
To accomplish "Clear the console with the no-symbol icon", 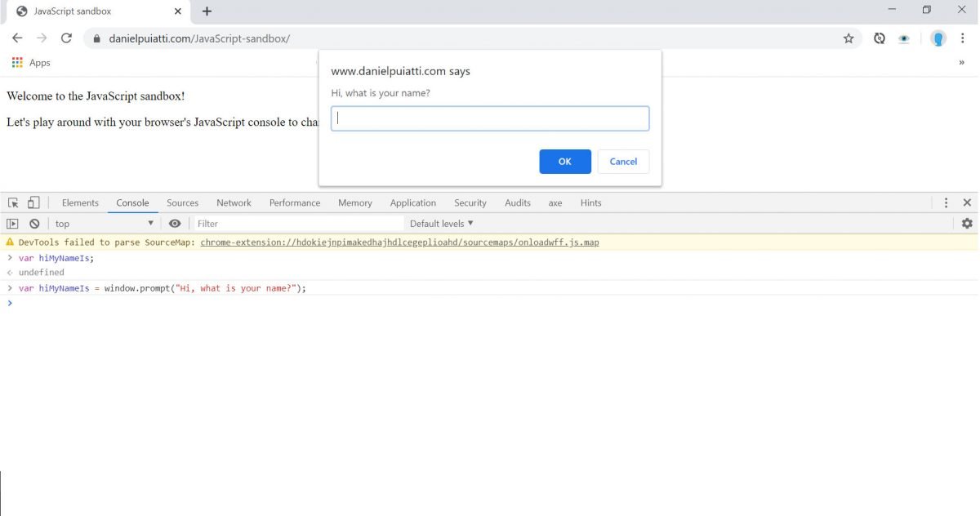I will [34, 223].
